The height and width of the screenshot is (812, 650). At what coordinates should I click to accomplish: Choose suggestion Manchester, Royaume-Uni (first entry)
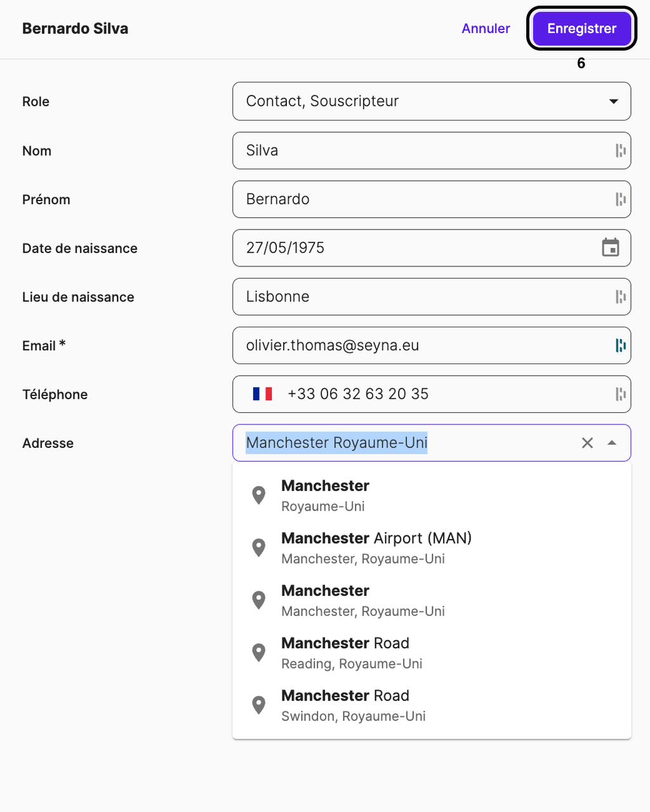click(432, 495)
